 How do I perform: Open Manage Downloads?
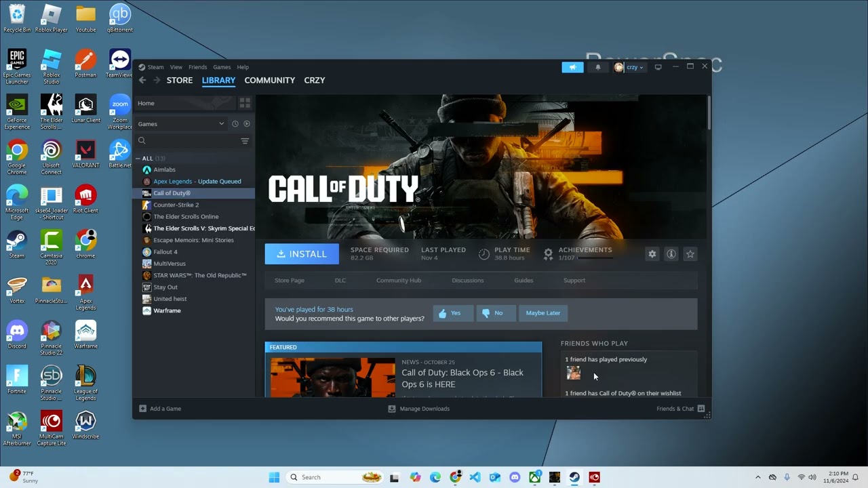coord(418,409)
